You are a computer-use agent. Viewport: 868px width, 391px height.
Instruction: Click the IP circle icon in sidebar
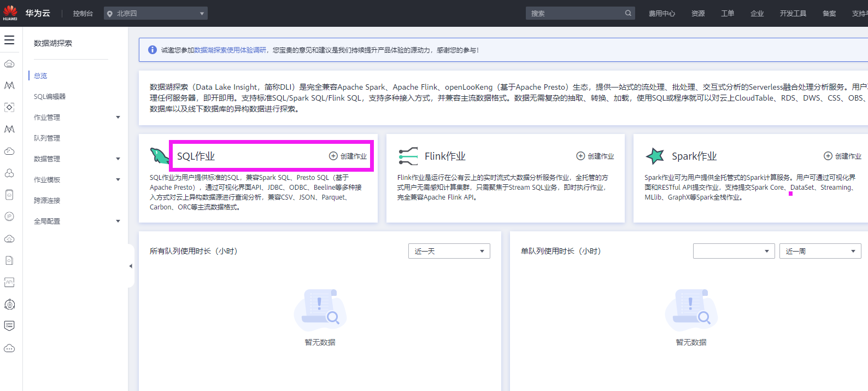click(x=9, y=217)
